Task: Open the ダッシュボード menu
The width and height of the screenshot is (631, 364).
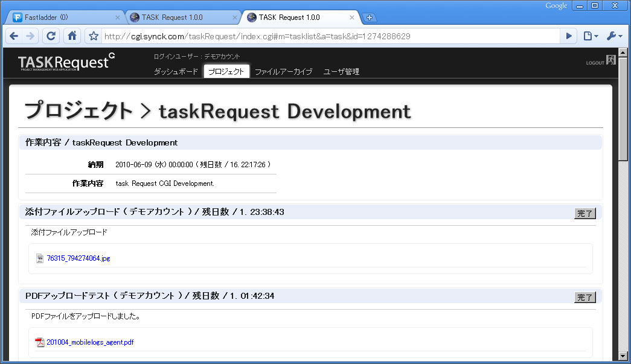Action: 176,72
